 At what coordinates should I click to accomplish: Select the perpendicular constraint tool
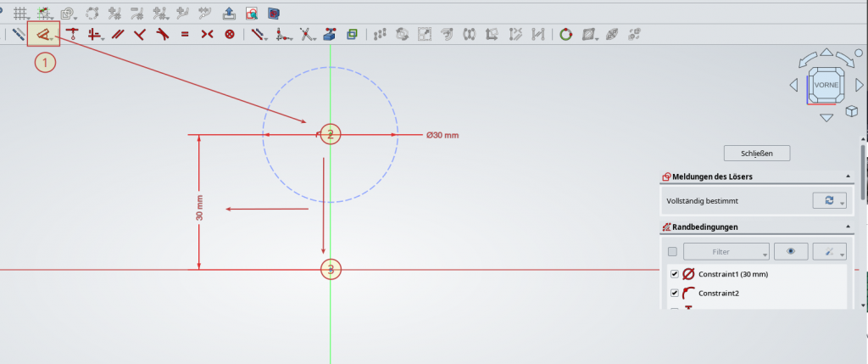point(140,35)
